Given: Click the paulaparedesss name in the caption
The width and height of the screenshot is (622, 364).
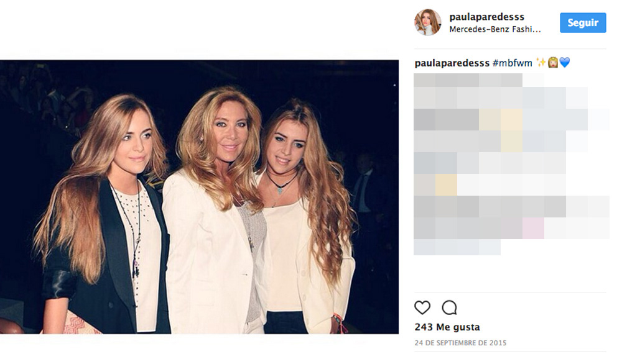Looking at the screenshot, I should point(452,63).
